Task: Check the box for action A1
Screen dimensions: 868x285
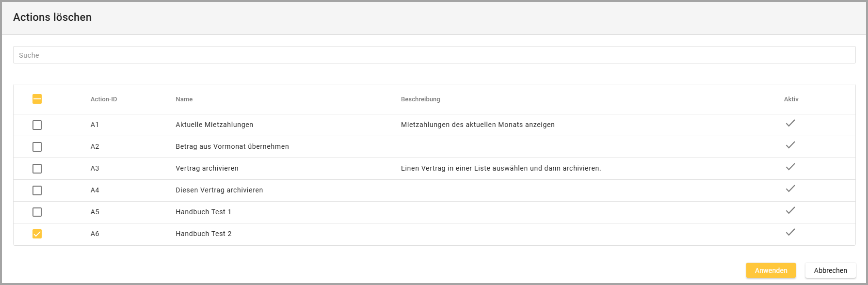Action: [37, 125]
